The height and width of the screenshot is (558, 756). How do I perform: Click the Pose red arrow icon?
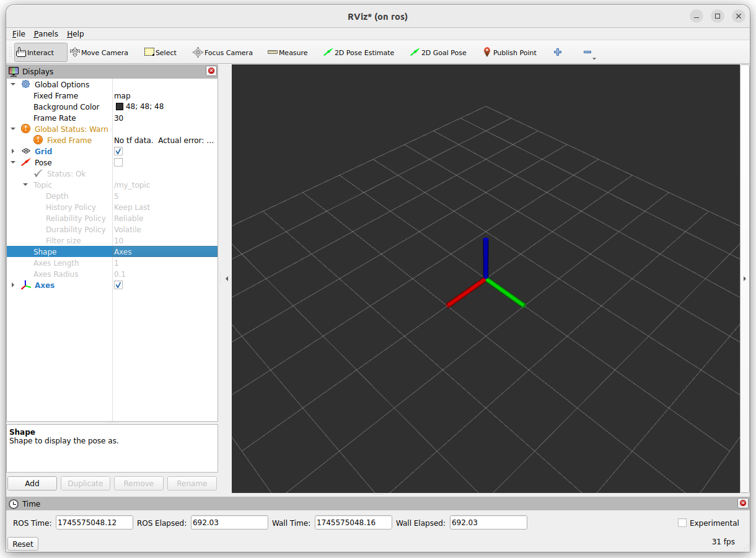(x=25, y=162)
